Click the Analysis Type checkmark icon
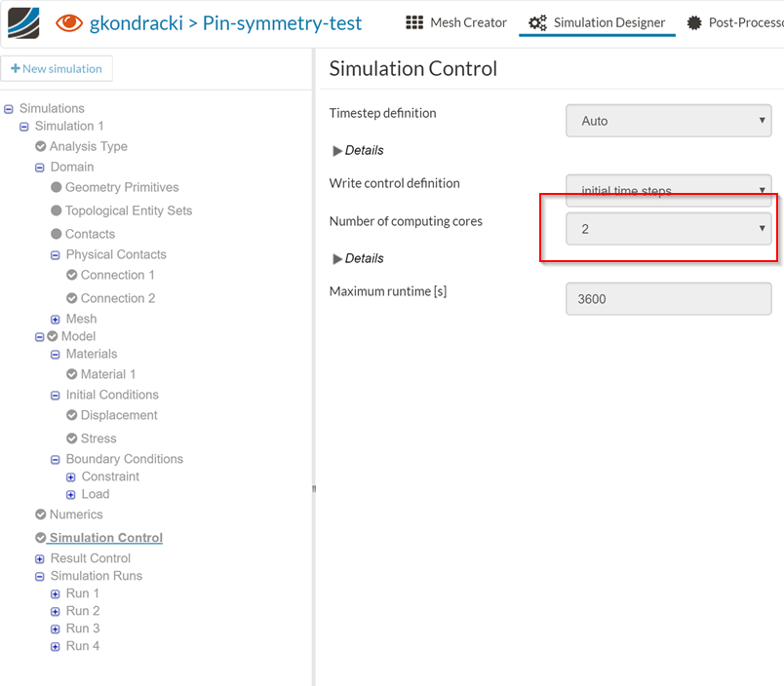784x686 pixels. pos(41,146)
